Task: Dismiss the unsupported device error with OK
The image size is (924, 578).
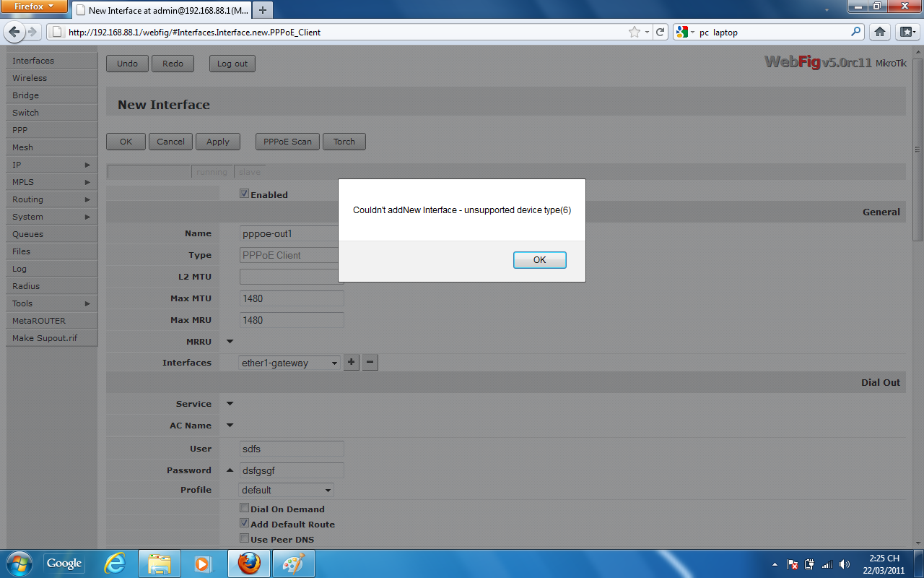Action: 539,259
